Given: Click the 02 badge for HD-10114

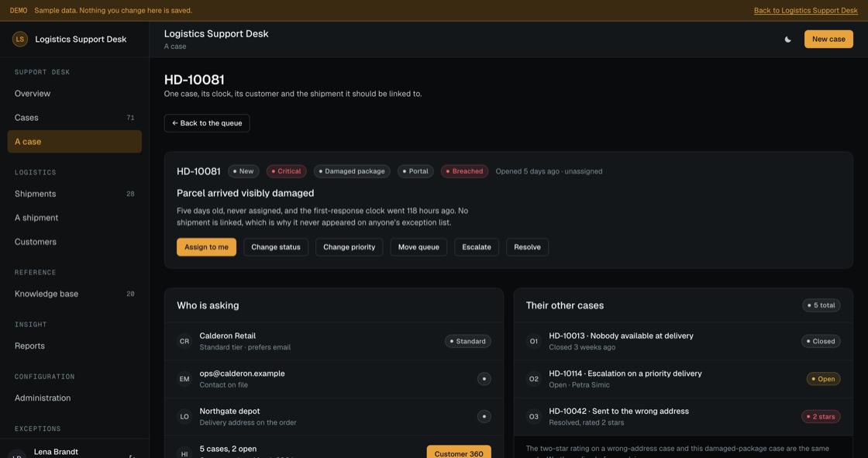Looking at the screenshot, I should click(534, 379).
